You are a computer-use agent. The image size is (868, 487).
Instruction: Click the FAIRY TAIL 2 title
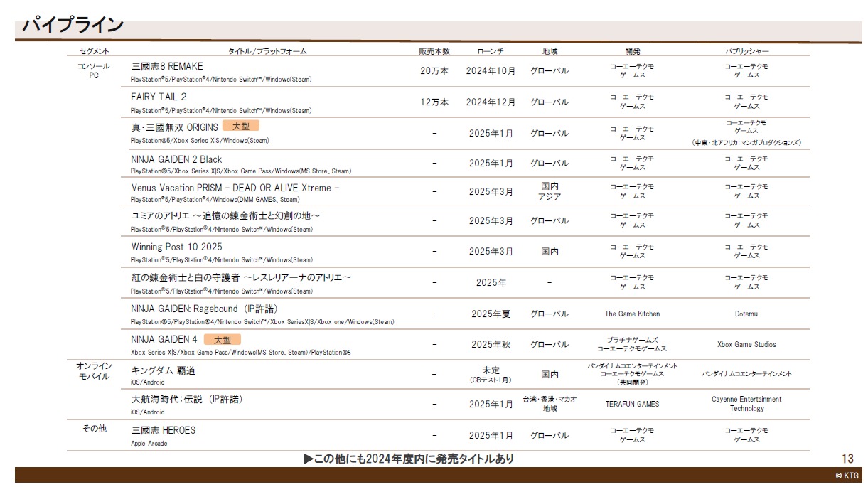[x=159, y=97]
